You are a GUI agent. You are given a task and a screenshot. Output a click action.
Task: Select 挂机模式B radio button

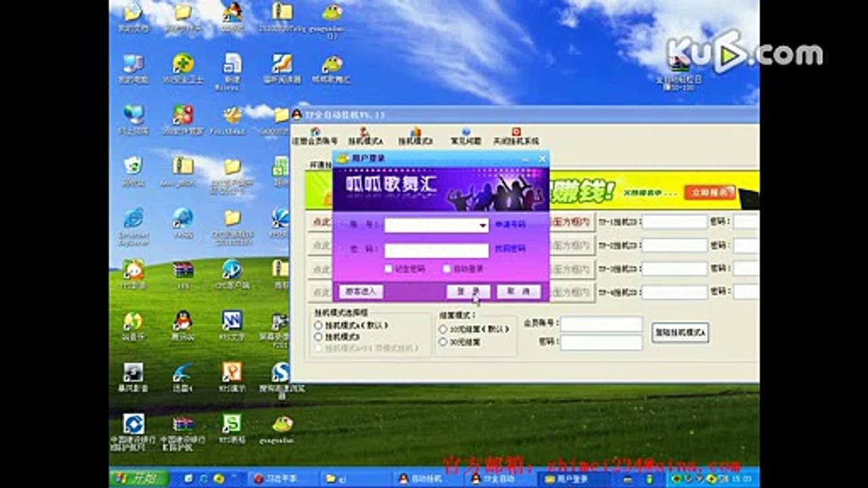[318, 336]
